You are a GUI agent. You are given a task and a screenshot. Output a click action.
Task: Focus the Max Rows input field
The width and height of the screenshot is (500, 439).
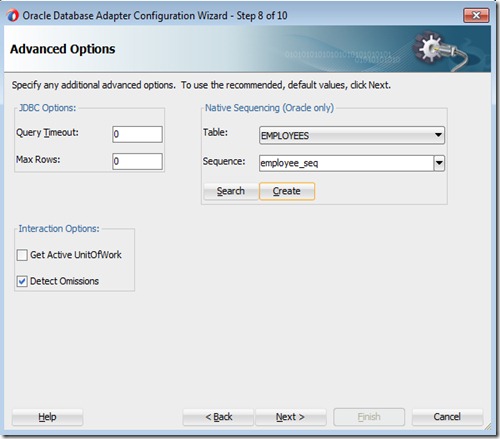pos(137,161)
